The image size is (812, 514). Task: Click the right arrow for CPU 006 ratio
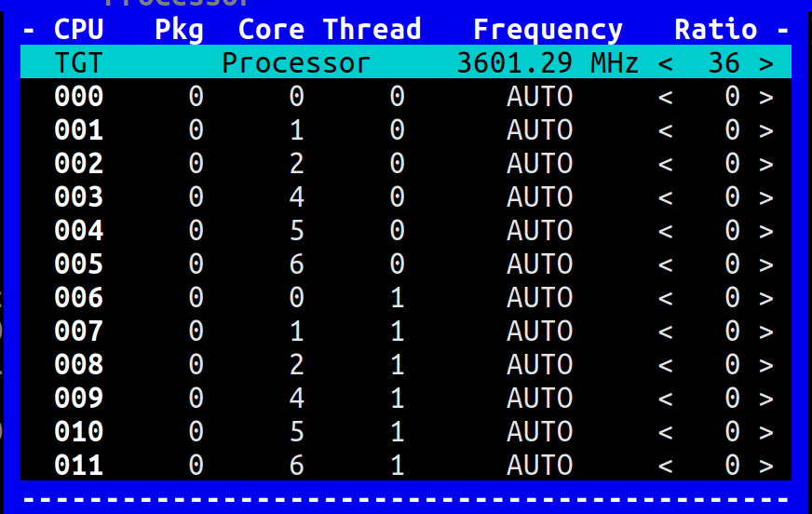766,299
